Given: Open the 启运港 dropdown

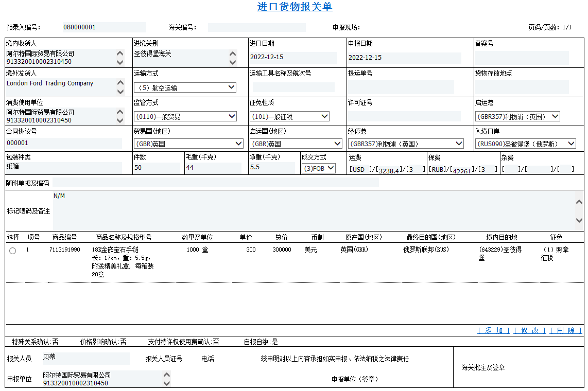Looking at the screenshot, I should [517, 117].
